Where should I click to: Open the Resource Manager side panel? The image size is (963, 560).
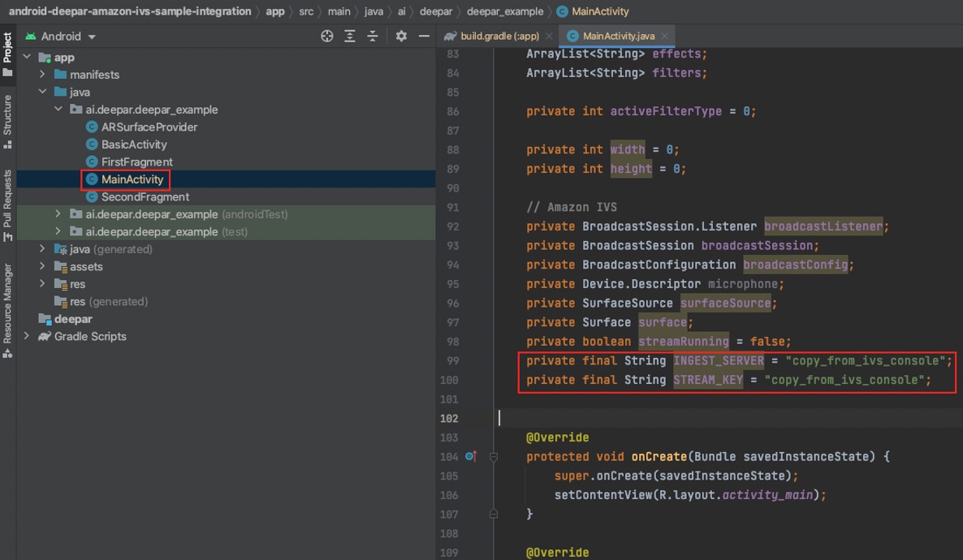(x=8, y=308)
